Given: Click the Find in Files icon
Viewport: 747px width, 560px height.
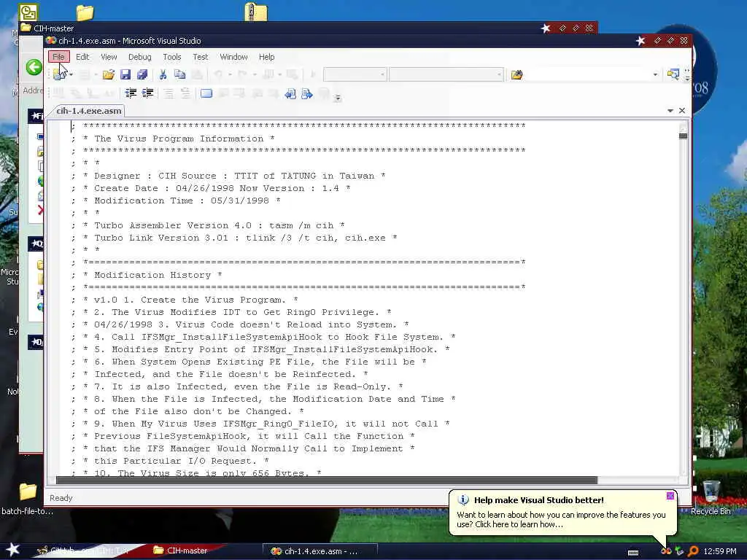Looking at the screenshot, I should (x=517, y=74).
